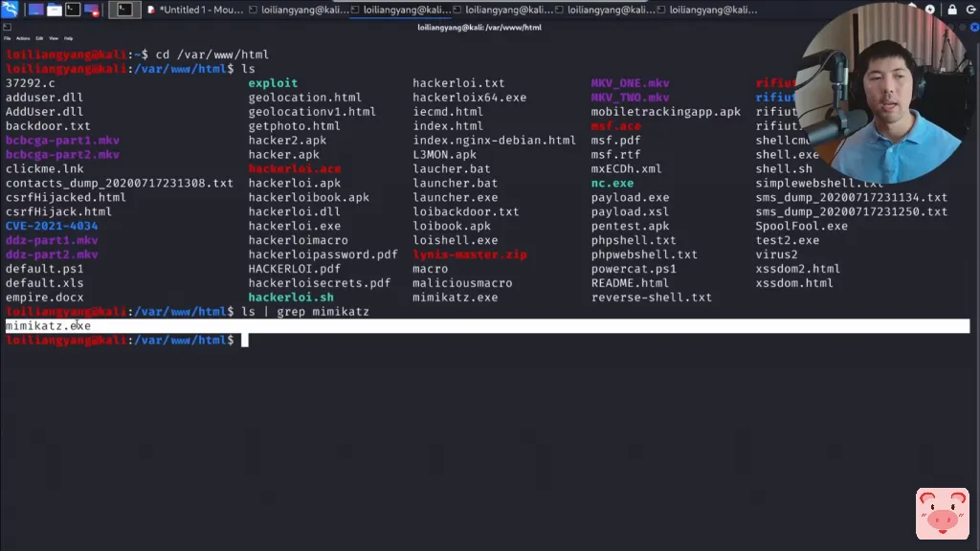The height and width of the screenshot is (551, 980).
Task: Click the green exploit entry
Action: pos(273,83)
